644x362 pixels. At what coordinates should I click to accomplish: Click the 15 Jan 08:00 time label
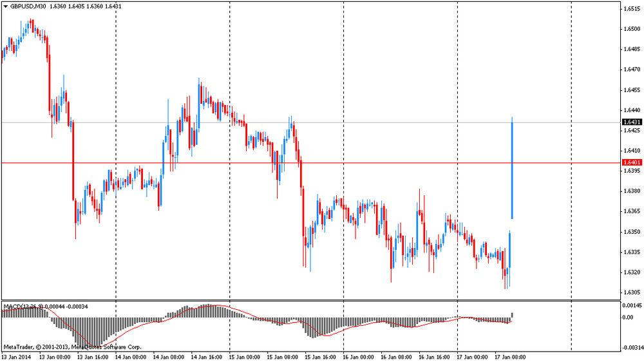[283, 356]
